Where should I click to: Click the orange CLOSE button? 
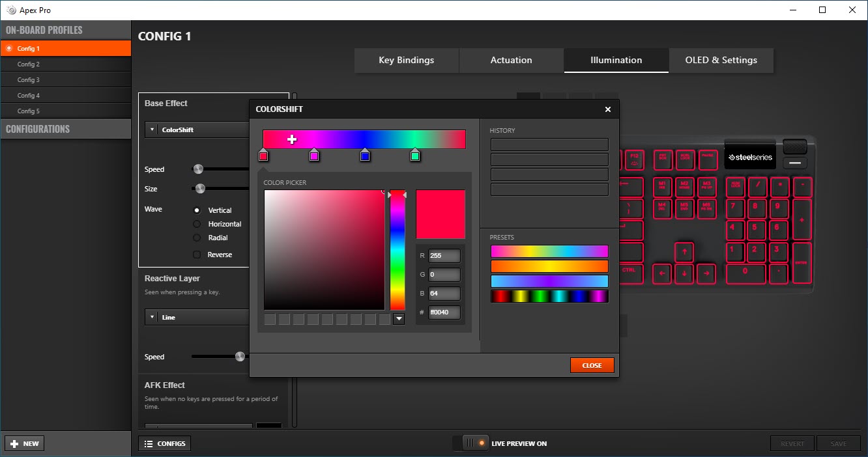pyautogui.click(x=592, y=365)
